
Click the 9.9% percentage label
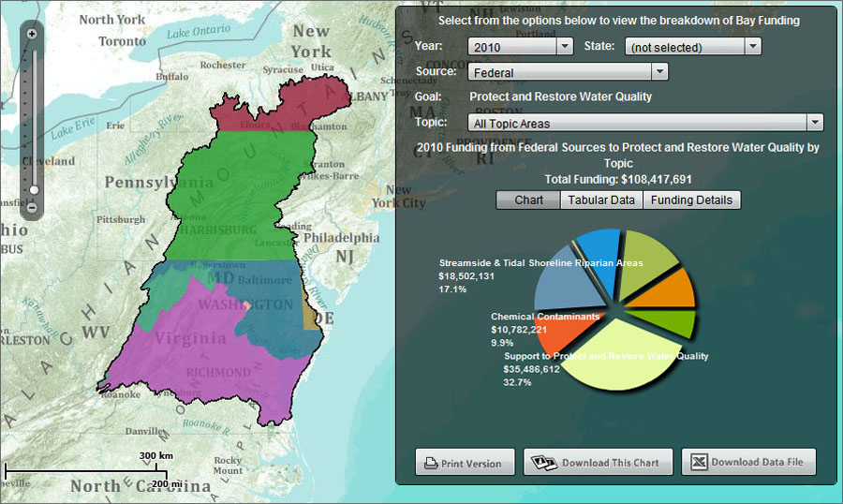502,343
